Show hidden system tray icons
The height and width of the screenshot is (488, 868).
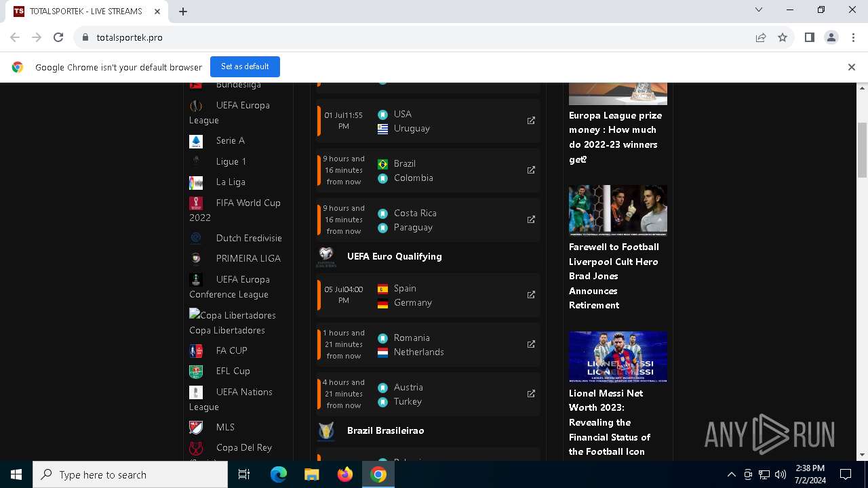[x=731, y=474]
